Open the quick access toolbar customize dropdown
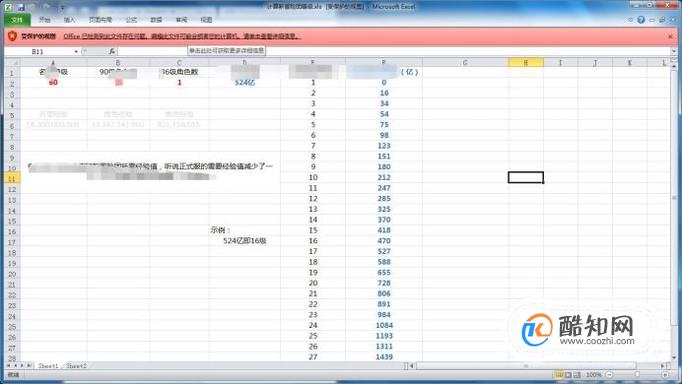The image size is (682, 384). click(62, 8)
